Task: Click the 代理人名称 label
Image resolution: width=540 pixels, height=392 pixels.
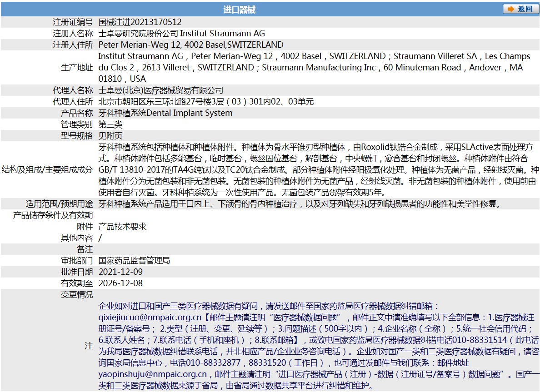Action: [73, 90]
